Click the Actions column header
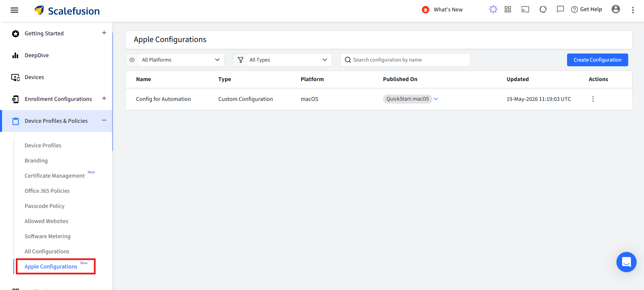 (x=598, y=79)
